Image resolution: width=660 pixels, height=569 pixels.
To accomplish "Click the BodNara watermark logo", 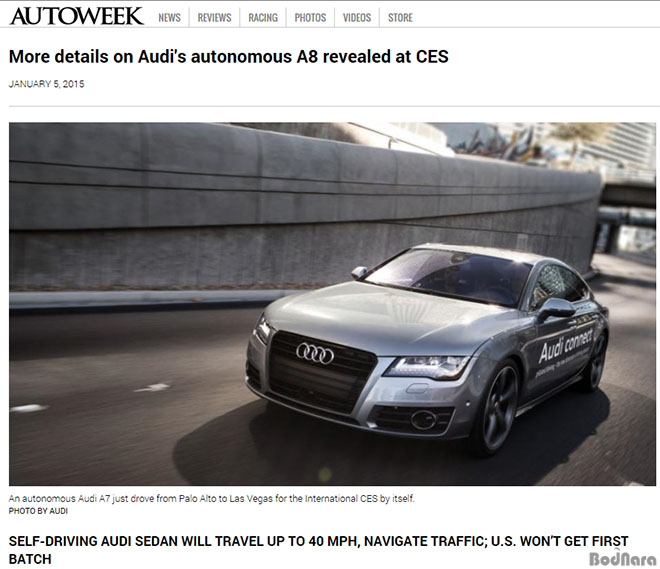I will pyautogui.click(x=623, y=558).
